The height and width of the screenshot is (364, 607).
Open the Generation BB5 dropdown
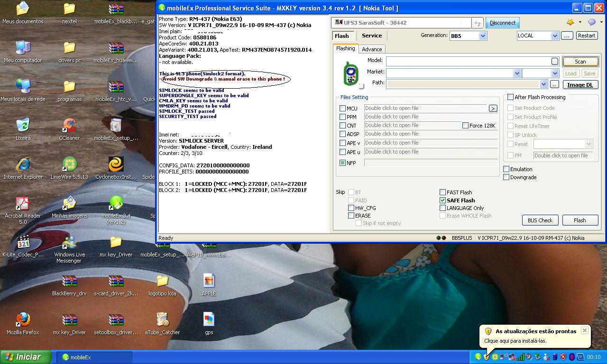483,36
